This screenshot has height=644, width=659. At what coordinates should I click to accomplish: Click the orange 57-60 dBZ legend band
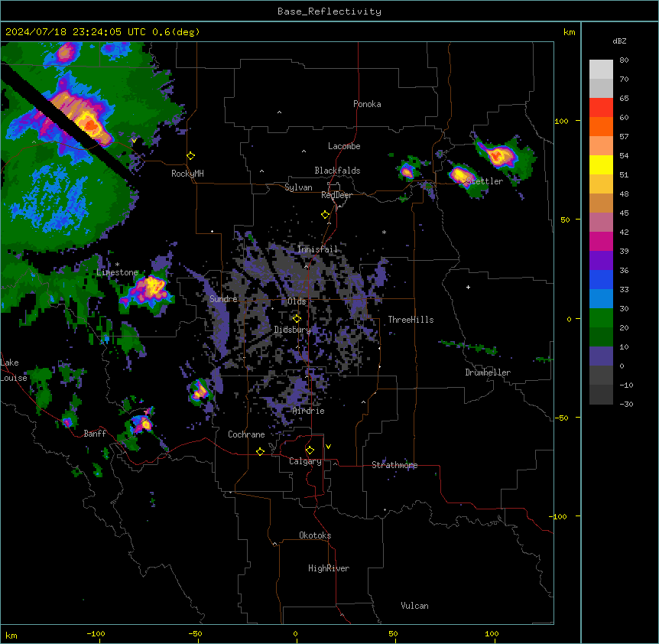[601, 126]
